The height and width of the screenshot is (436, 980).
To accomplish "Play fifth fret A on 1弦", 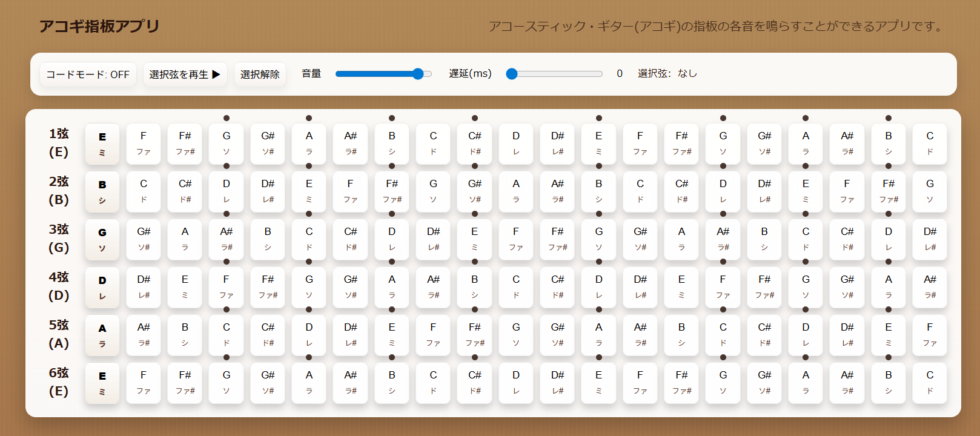I will click(309, 144).
